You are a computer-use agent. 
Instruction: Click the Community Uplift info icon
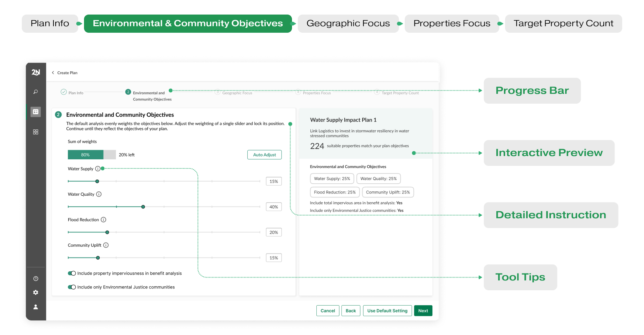point(106,245)
